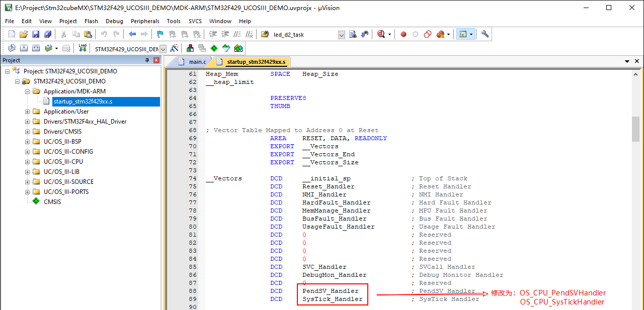Open Configuration with the wrench icon
644x310 pixels.
point(485,34)
